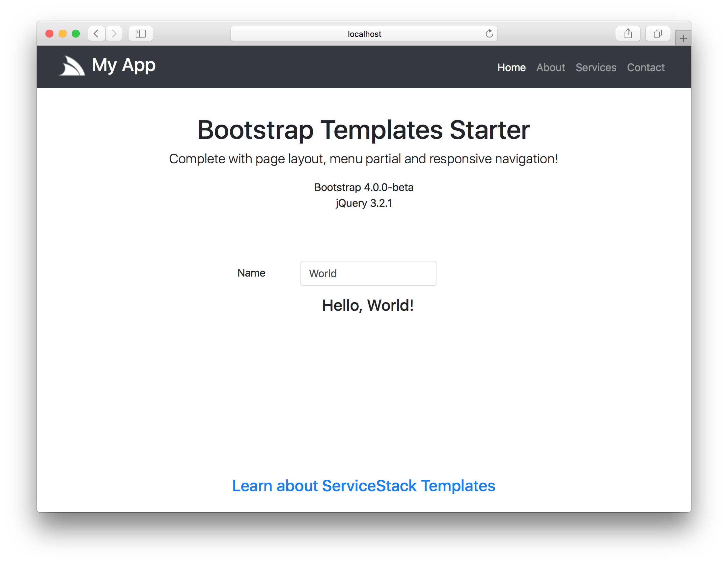This screenshot has width=728, height=565.
Task: Click the My App brand title
Action: 124,65
